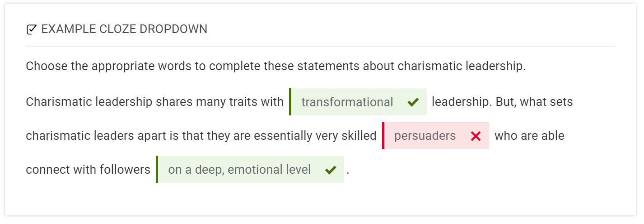Click the words "who are able"
This screenshot has height=224, width=644.
pos(529,136)
